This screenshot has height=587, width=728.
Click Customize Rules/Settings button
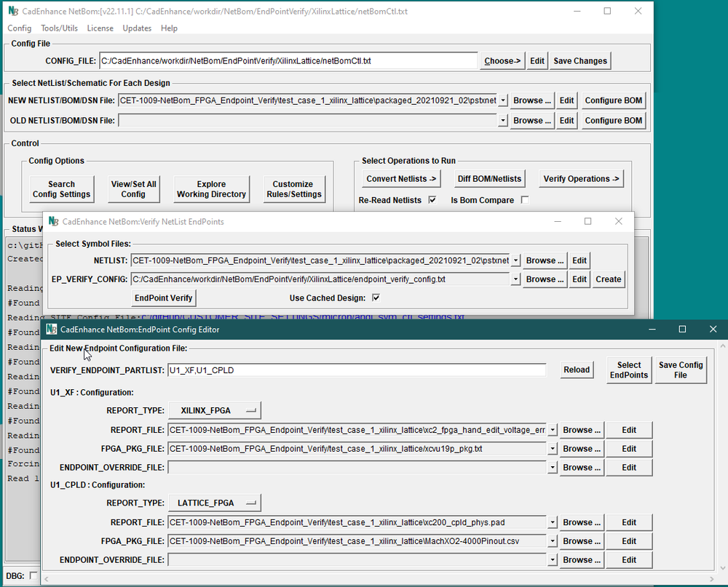[x=293, y=189]
